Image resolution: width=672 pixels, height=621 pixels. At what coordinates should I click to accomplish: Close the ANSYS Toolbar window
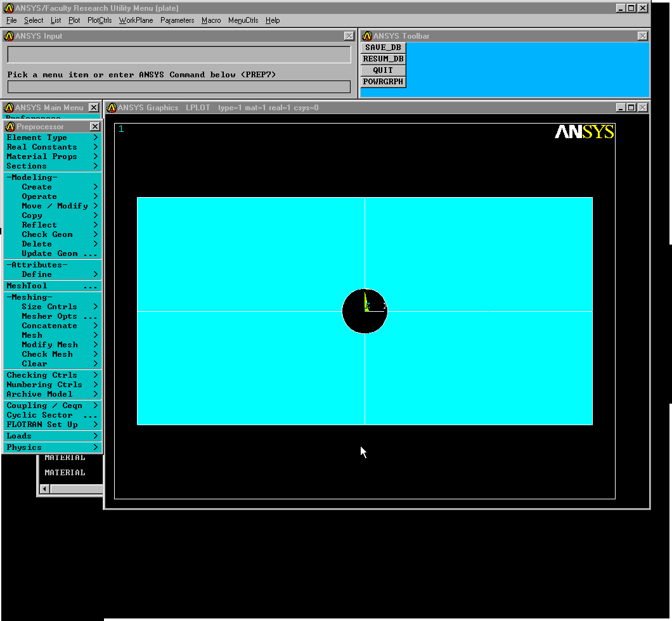(x=642, y=36)
